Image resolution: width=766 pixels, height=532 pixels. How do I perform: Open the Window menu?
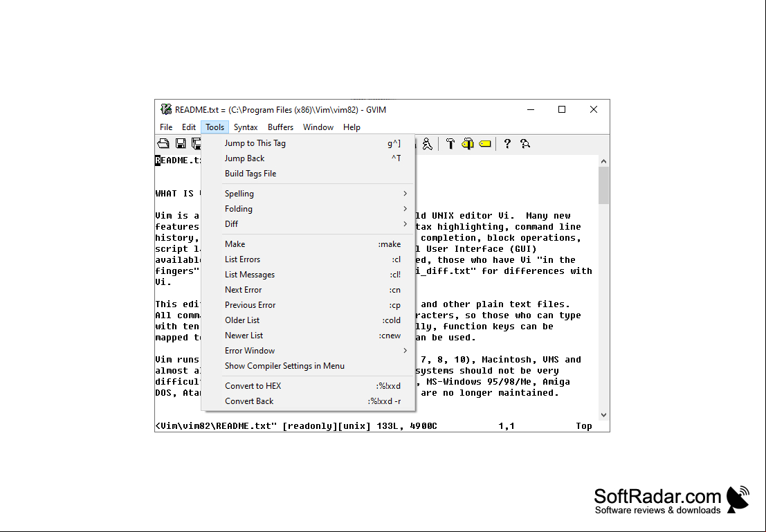coord(318,127)
